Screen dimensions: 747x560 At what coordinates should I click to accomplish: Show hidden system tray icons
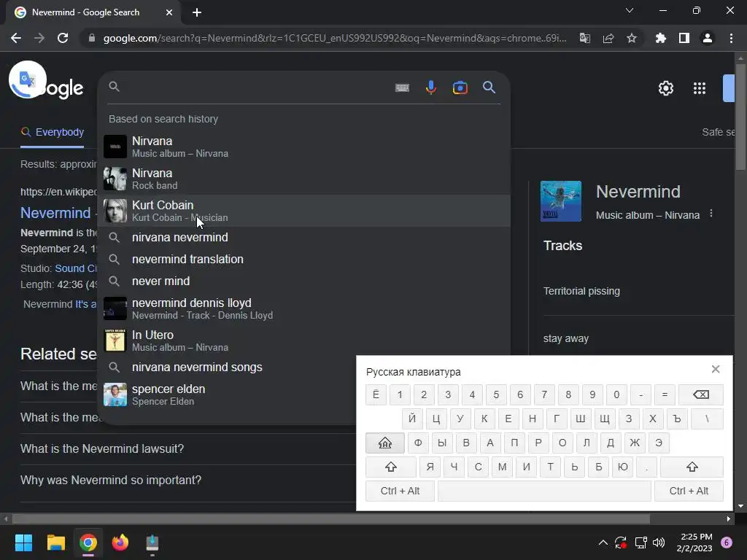pyautogui.click(x=603, y=542)
